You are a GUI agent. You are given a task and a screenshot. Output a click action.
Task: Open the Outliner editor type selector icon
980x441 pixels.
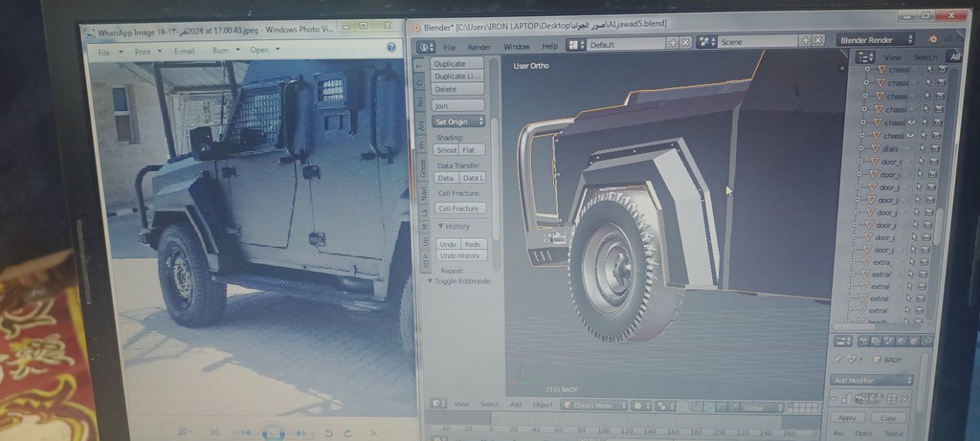pos(865,57)
